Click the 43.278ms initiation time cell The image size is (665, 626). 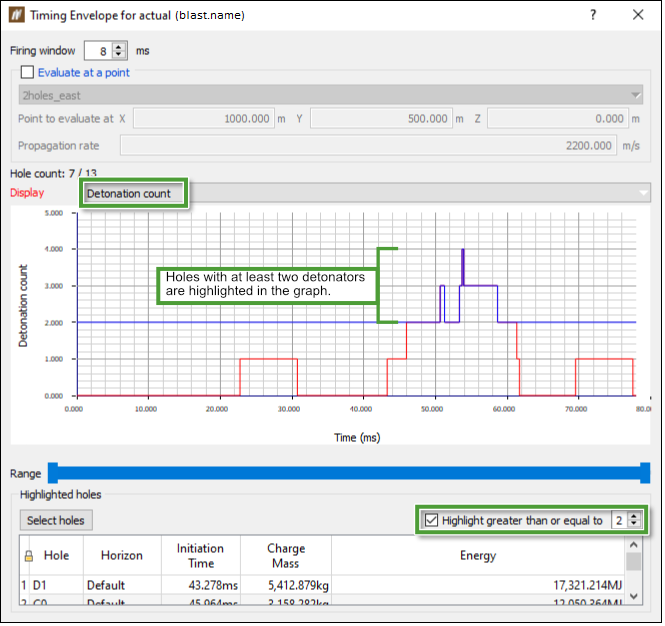tap(201, 585)
